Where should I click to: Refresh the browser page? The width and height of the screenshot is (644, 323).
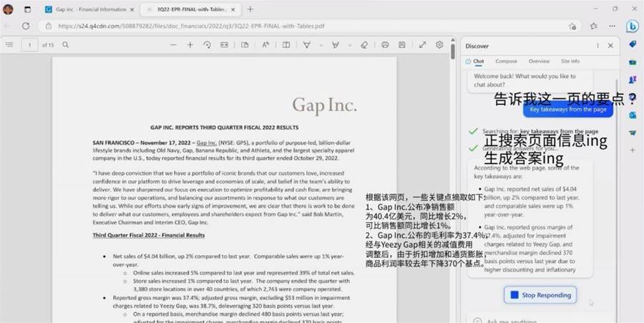pyautogui.click(x=26, y=26)
